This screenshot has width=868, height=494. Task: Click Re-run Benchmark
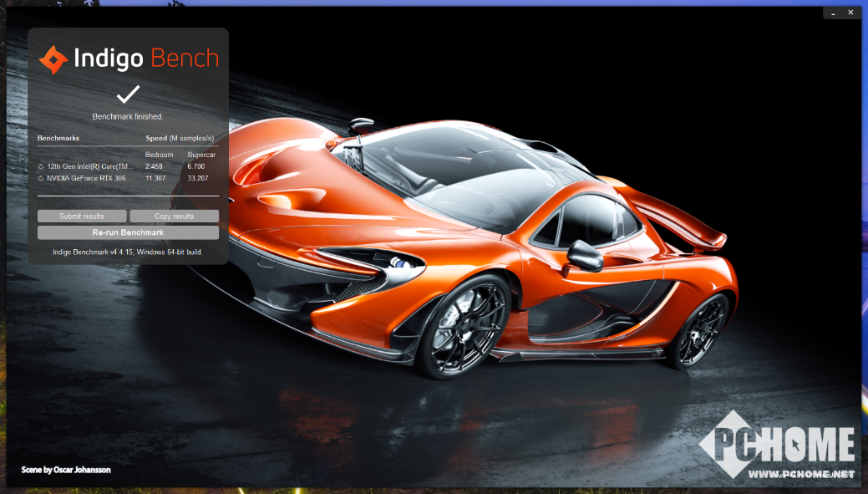tap(128, 232)
